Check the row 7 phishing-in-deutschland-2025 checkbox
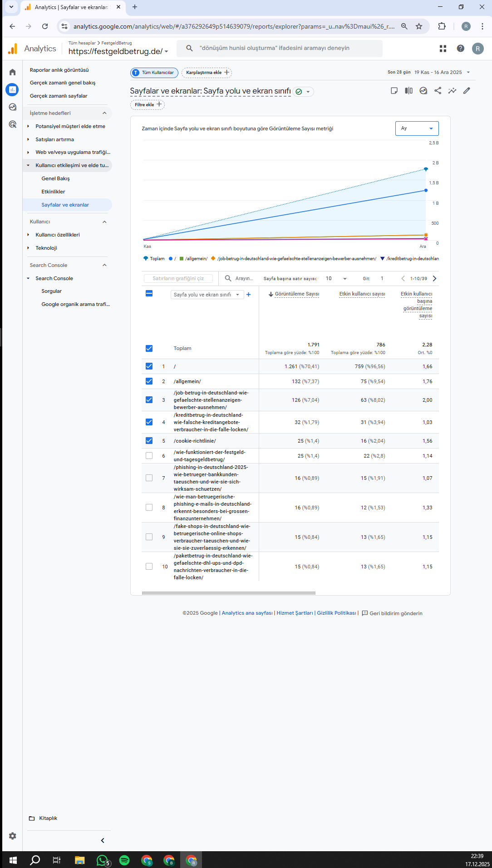 click(x=149, y=478)
